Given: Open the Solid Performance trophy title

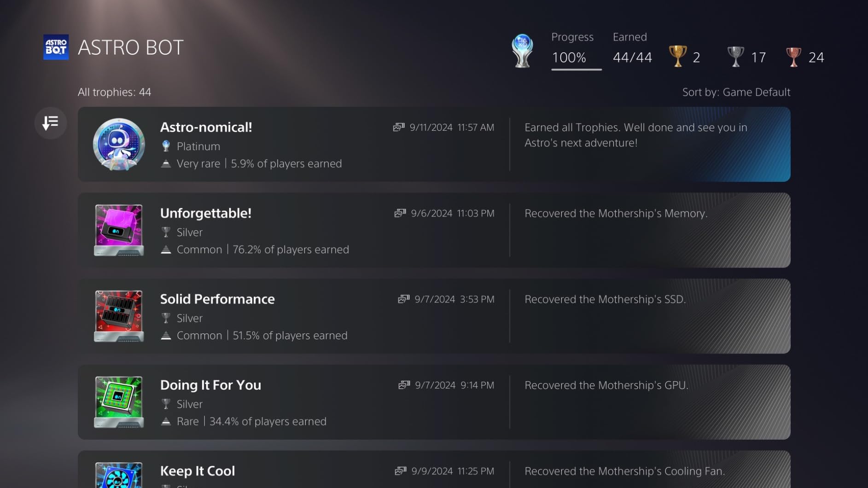Looking at the screenshot, I should 217,299.
